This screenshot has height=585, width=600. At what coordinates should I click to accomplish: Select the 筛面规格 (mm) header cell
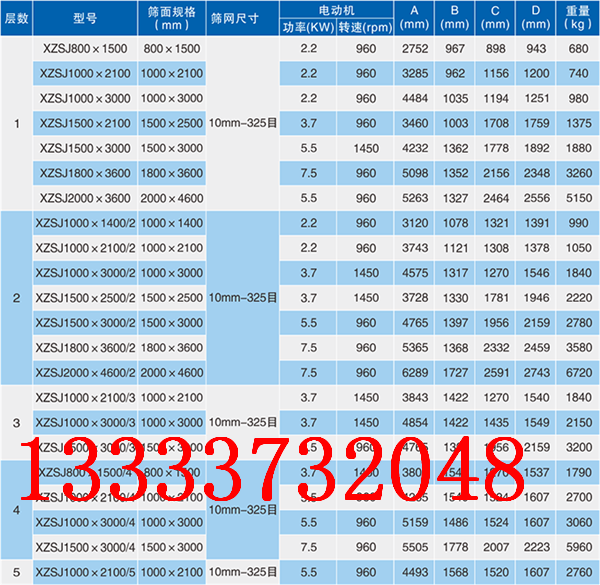pos(171,18)
